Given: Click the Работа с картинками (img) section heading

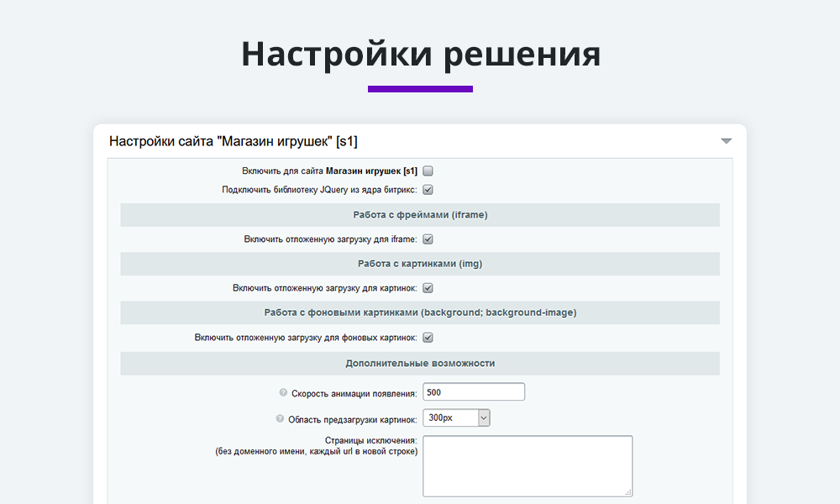Looking at the screenshot, I should (420, 264).
